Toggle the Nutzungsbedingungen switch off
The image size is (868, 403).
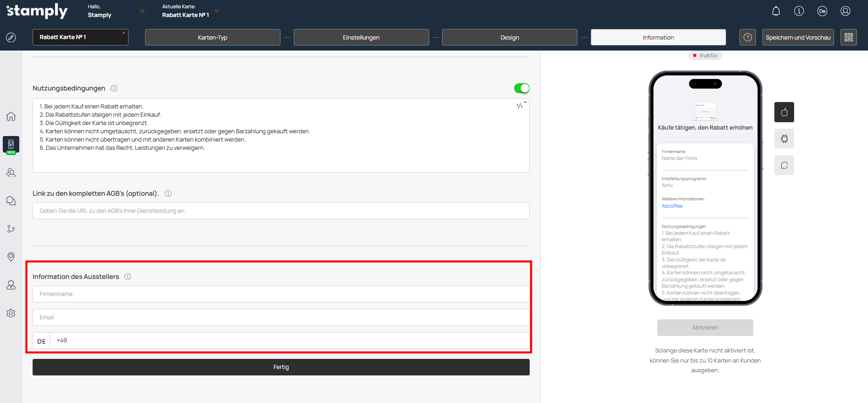coord(521,88)
